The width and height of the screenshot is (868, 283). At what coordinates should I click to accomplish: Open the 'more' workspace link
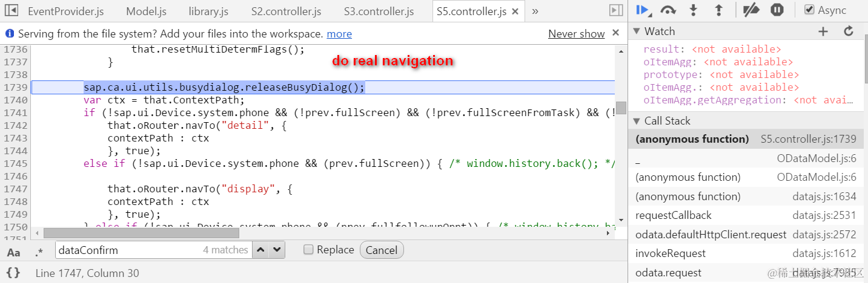tap(339, 34)
